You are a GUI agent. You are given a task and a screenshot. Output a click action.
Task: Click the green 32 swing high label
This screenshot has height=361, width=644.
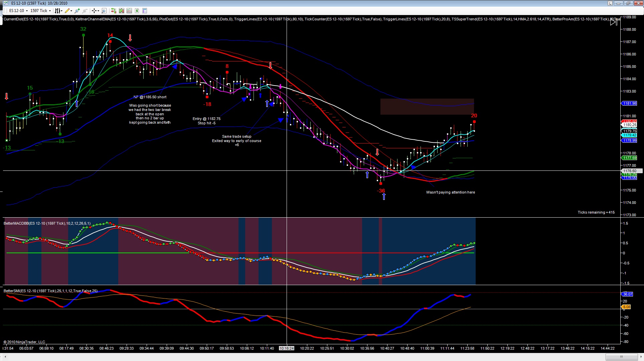[83, 29]
